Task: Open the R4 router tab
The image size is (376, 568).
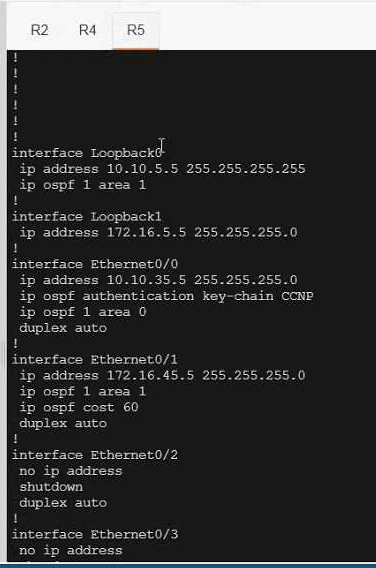Action: 87,30
